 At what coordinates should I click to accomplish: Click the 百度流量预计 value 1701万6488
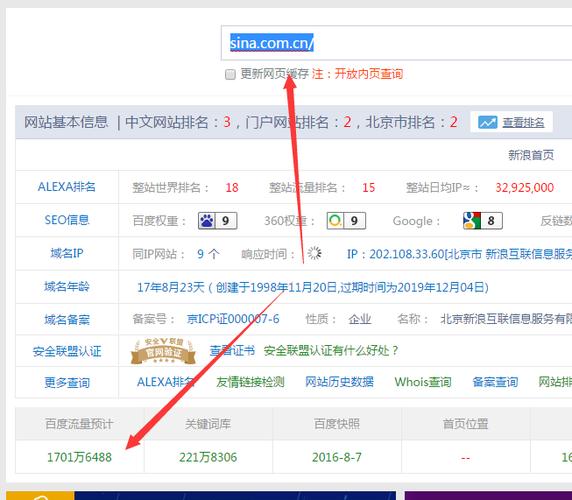point(80,457)
